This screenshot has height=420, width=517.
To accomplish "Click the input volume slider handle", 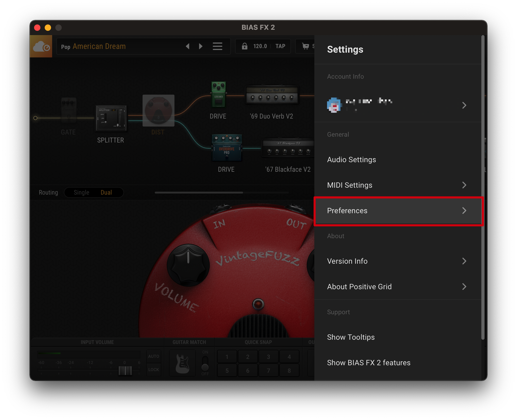I will 125,370.
